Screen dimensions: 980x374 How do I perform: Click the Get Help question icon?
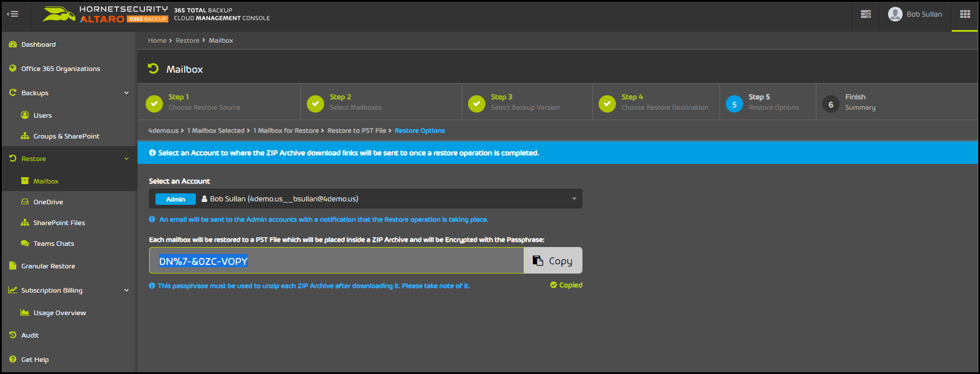click(13, 359)
